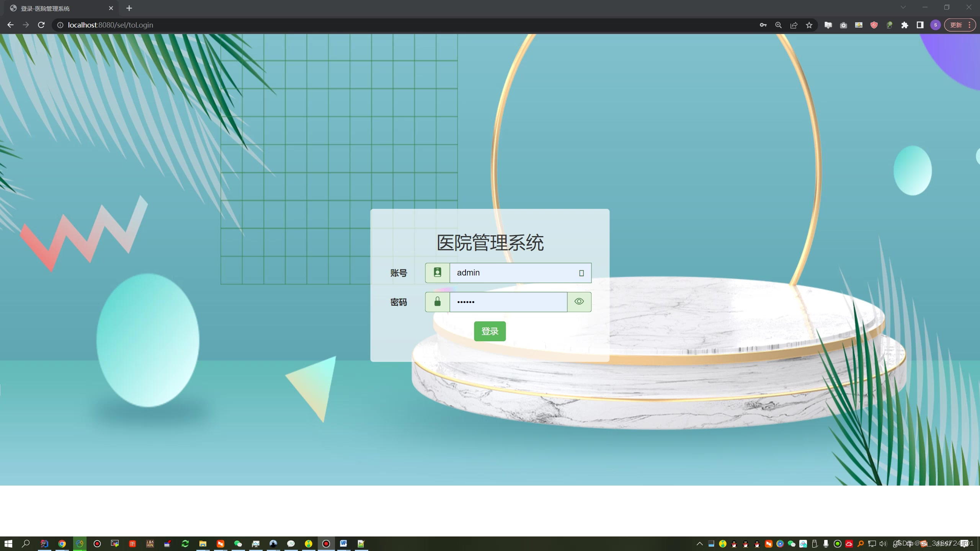Reload the login page
980x551 pixels.
(41, 25)
